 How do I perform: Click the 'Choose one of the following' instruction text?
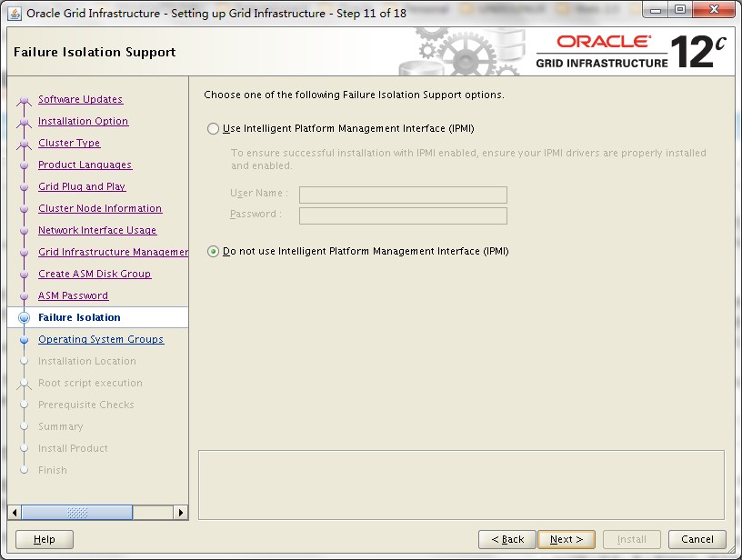[x=354, y=95]
